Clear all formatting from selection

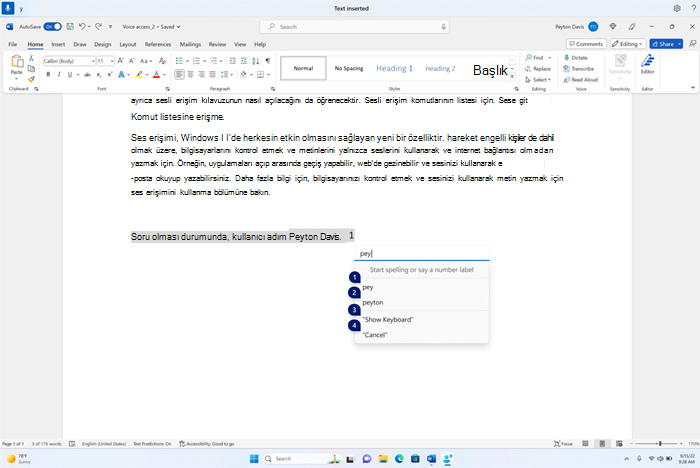[162, 61]
